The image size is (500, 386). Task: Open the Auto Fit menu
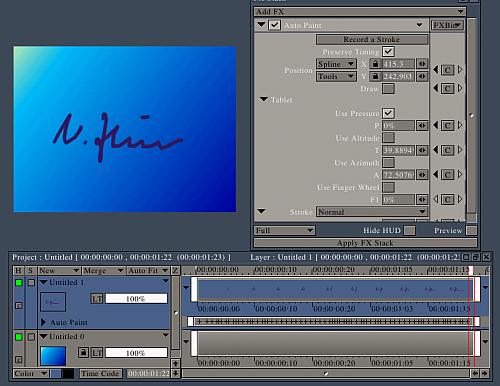point(148,270)
